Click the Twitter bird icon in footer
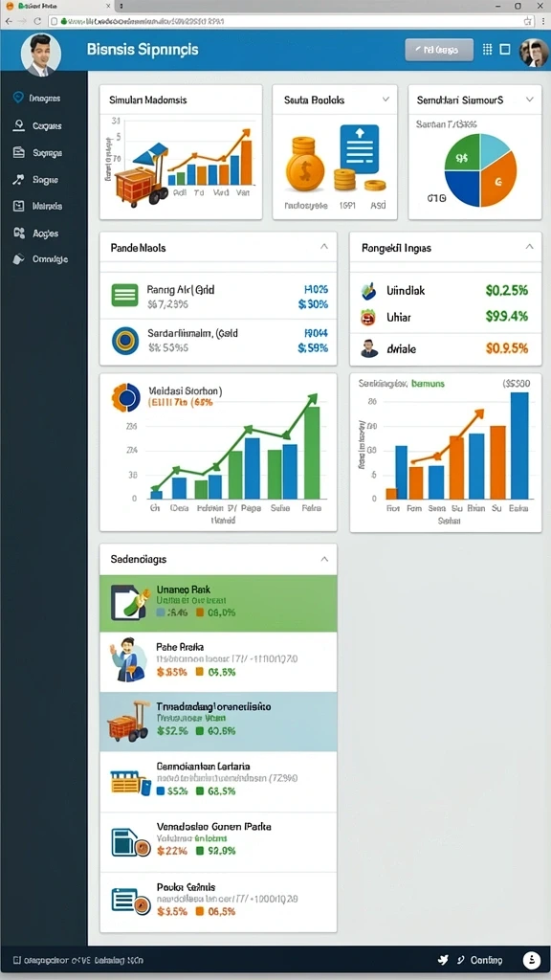551x980 pixels. (444, 960)
